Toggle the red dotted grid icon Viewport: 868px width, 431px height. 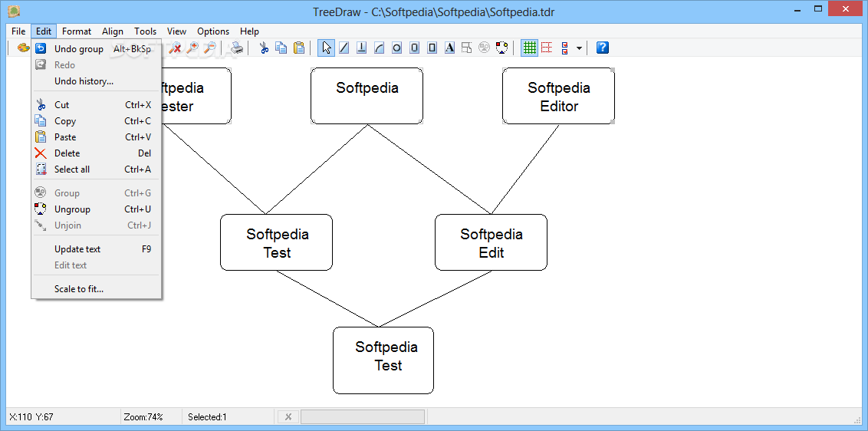coord(547,48)
